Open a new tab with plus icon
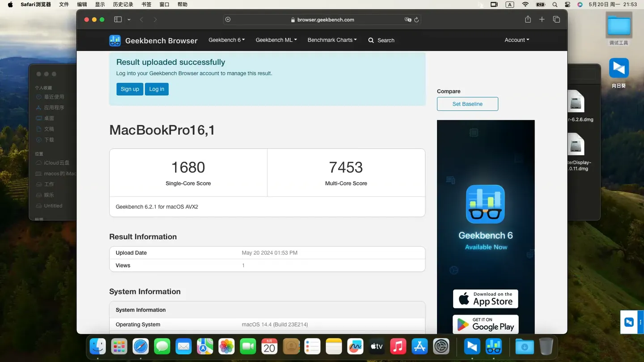The image size is (644, 362). [542, 20]
